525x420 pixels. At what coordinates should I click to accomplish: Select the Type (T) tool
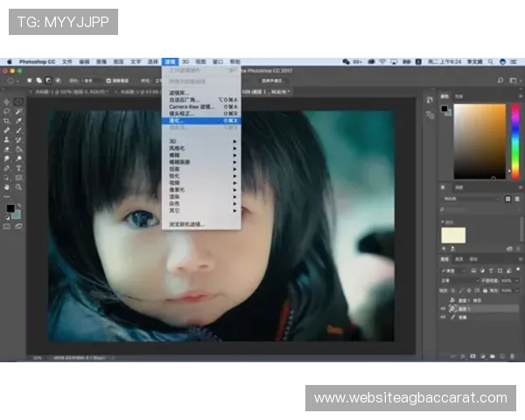(19, 167)
